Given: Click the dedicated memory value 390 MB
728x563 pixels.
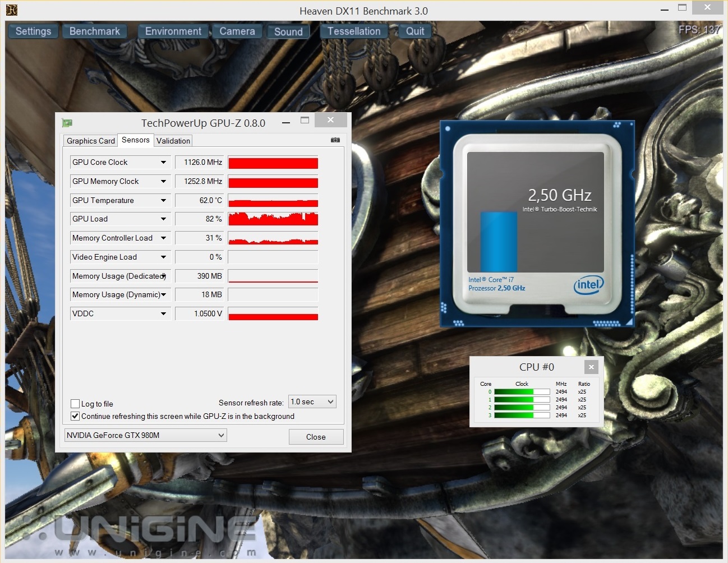Looking at the screenshot, I should point(200,276).
